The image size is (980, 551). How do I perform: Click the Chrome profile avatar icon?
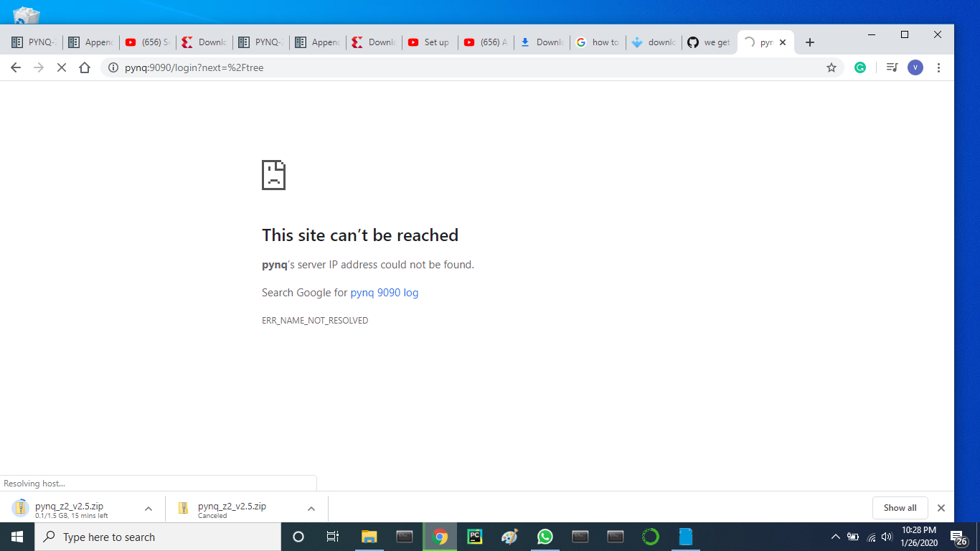click(915, 67)
